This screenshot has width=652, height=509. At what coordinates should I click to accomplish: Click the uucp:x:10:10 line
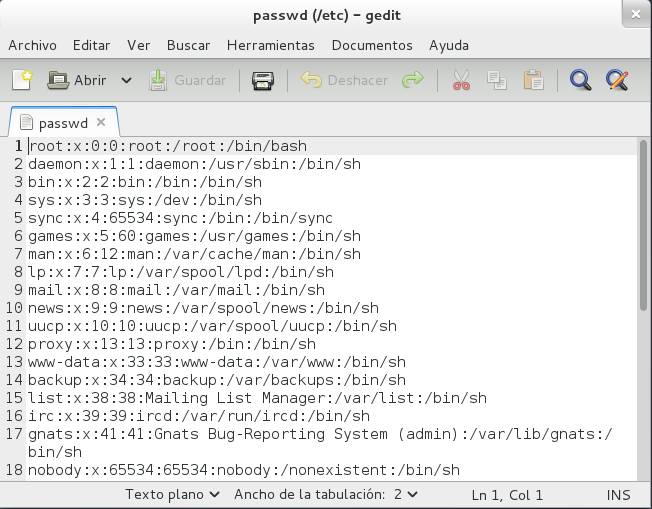point(212,326)
